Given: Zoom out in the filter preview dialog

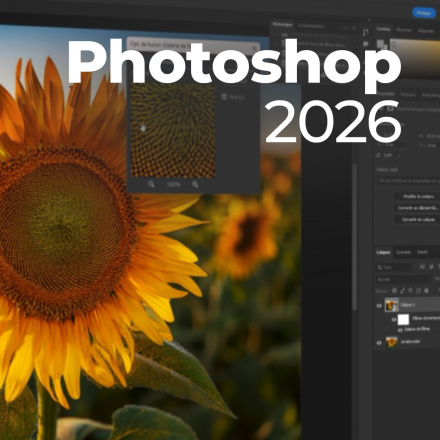Looking at the screenshot, I should click(x=151, y=184).
